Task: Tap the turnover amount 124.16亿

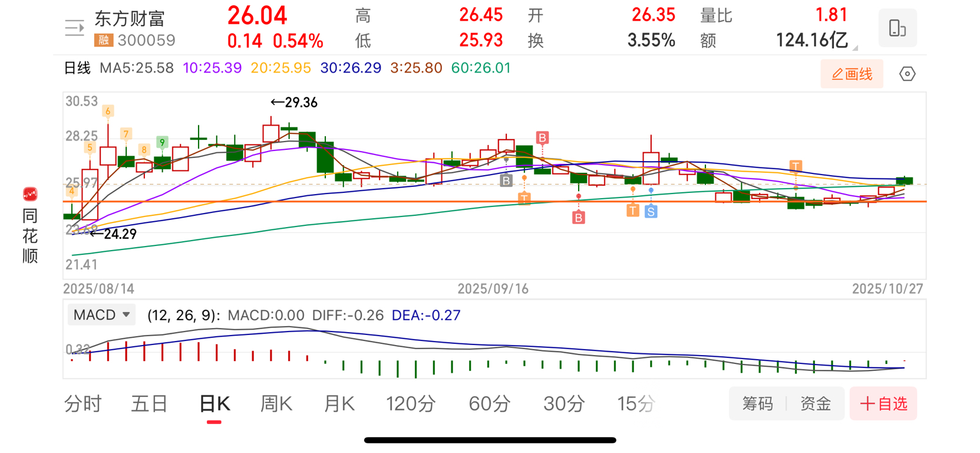Action: coord(812,40)
